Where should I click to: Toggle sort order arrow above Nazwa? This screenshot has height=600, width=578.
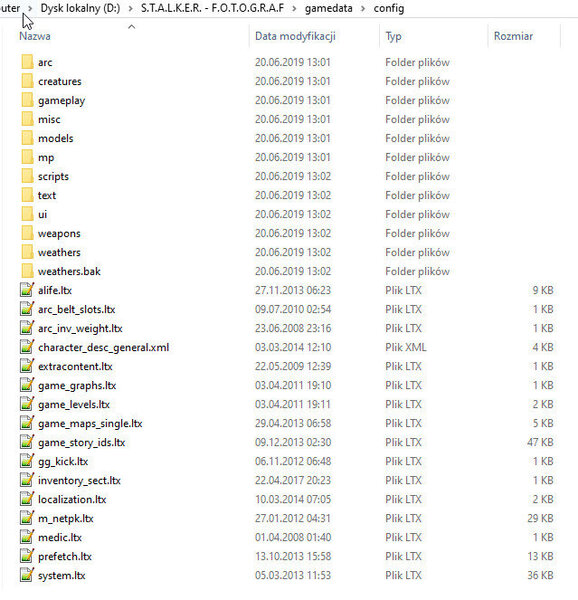(x=131, y=27)
